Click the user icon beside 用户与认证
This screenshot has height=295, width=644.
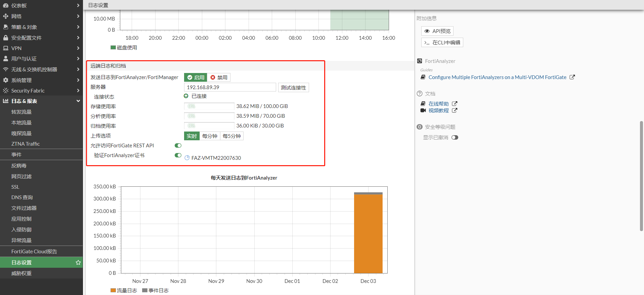6,59
